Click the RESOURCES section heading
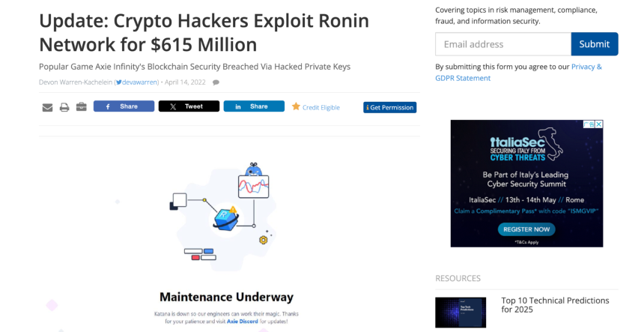This screenshot has height=332, width=644. (458, 278)
